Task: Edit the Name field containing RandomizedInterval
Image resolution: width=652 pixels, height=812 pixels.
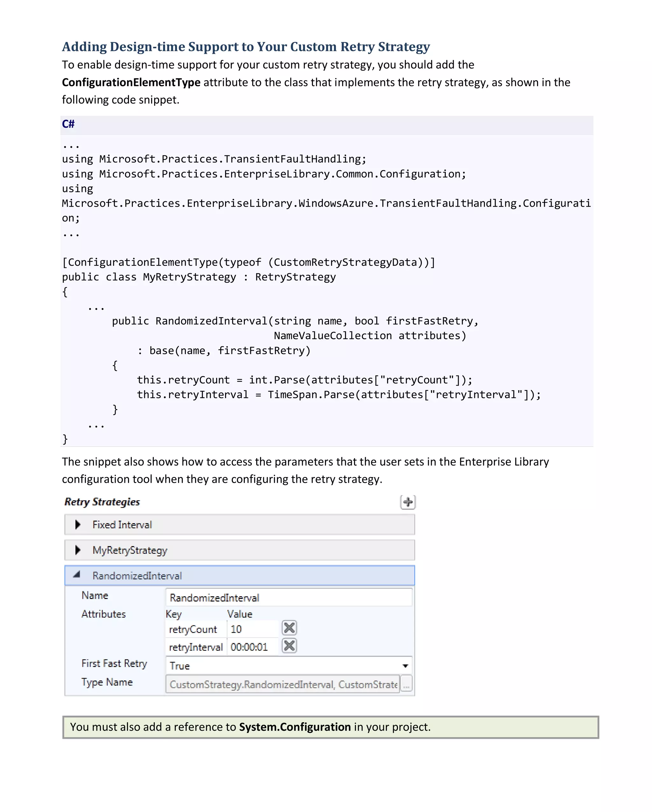Action: click(x=289, y=598)
